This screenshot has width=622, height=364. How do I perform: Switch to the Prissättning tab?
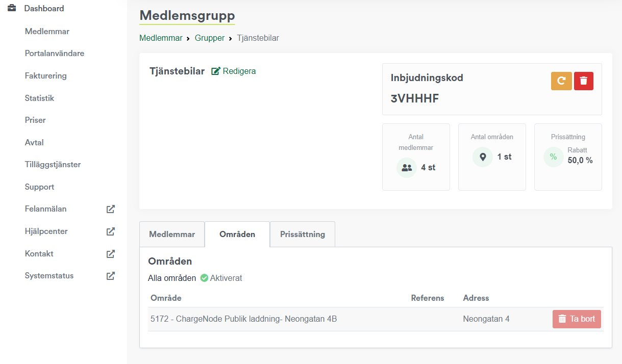(x=302, y=235)
